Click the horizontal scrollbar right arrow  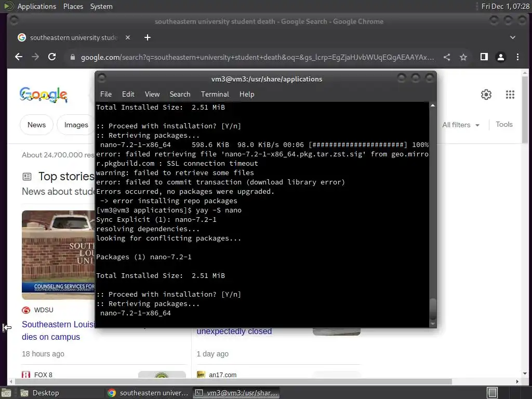pyautogui.click(x=517, y=381)
